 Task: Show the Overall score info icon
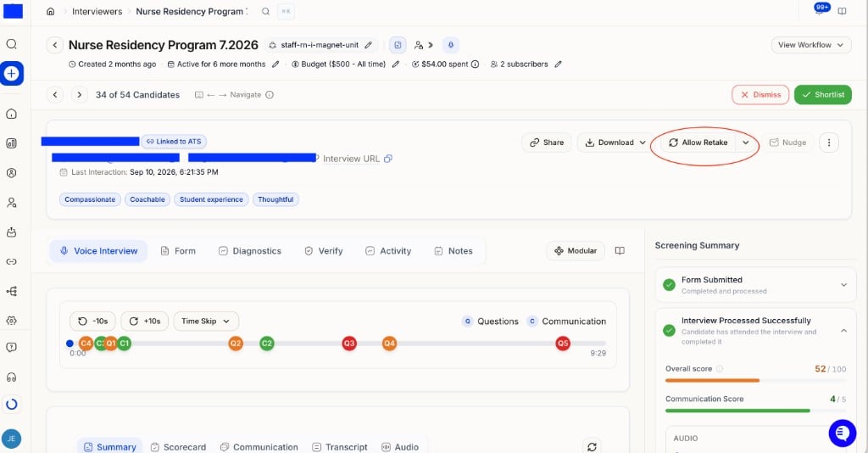720,369
